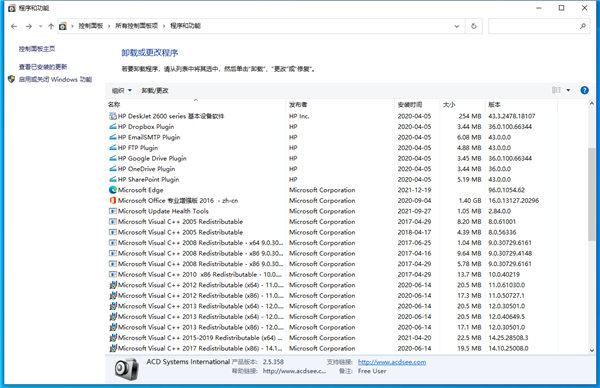Select version 8.0.56336 of Visual C++ 2005
Image resolution: width=600 pixels, height=388 pixels.
coord(502,232)
